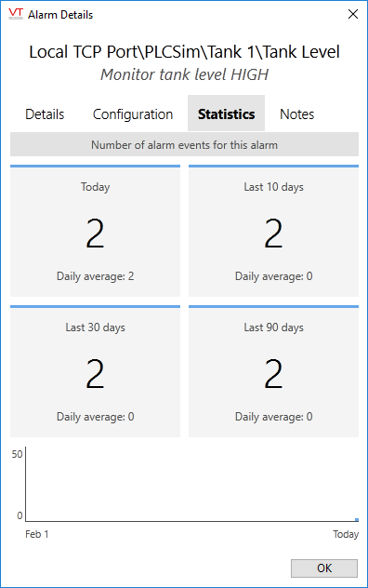Select the Last 10 days tile
368x588 pixels.
tap(273, 231)
